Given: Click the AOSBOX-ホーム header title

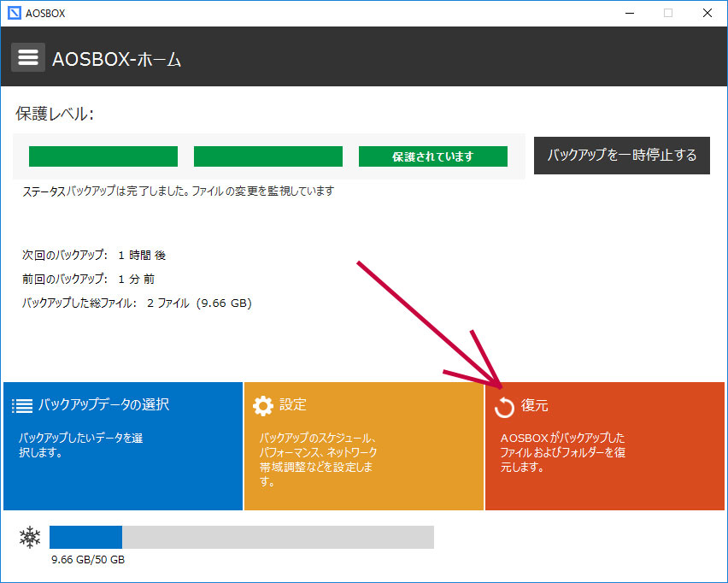Looking at the screenshot, I should (116, 60).
